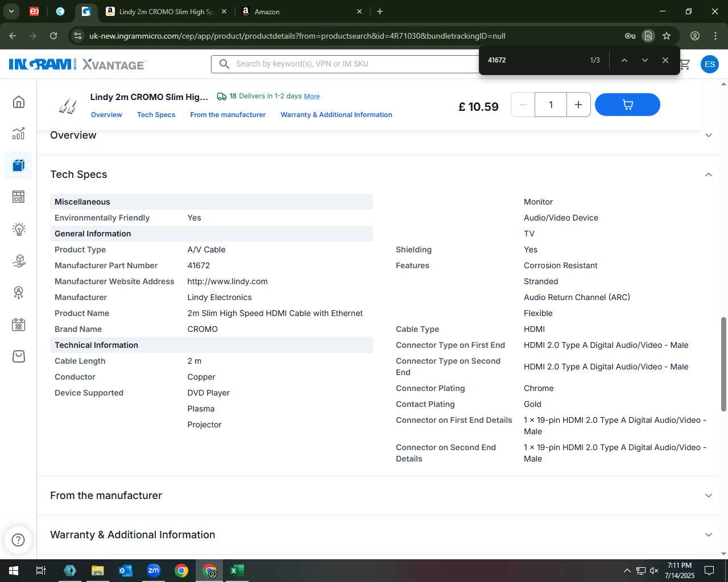The width and height of the screenshot is (728, 582).
Task: Jump to From the manufacturer tab link
Action: point(227,115)
